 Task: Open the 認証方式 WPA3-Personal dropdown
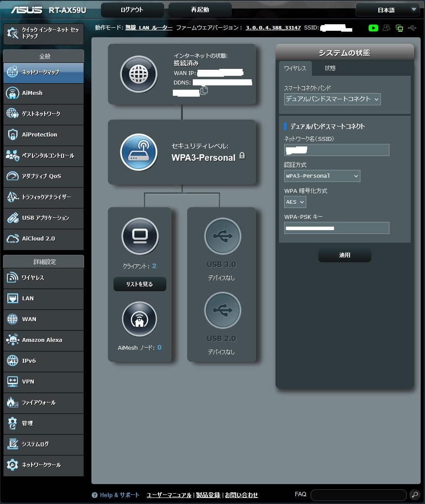pyautogui.click(x=322, y=176)
